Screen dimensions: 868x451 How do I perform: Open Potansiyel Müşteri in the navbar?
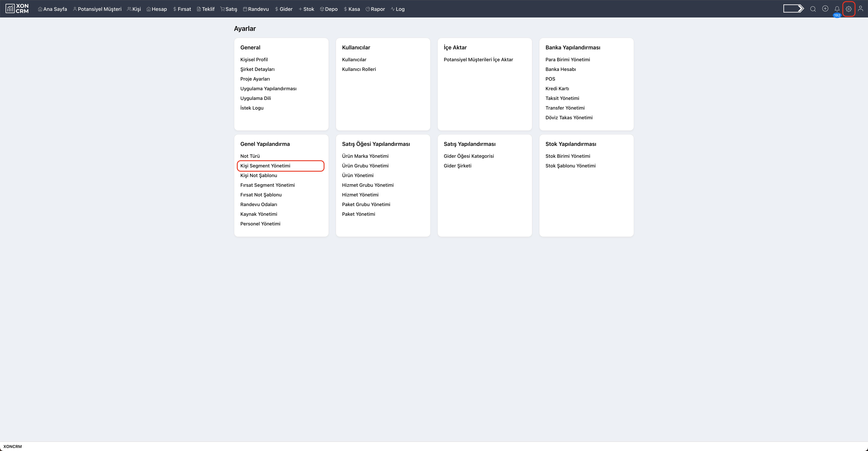point(97,9)
